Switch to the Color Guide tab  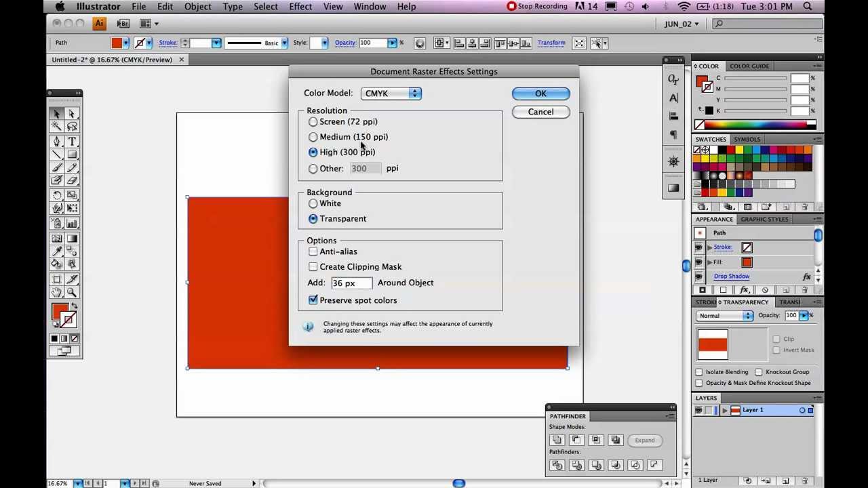point(749,66)
